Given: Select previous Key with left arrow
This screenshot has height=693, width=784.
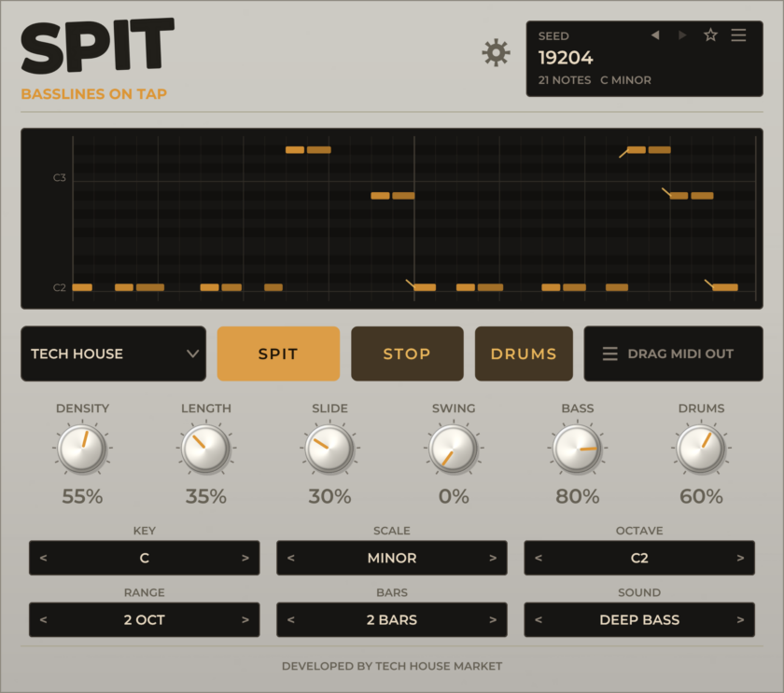Looking at the screenshot, I should pos(44,558).
